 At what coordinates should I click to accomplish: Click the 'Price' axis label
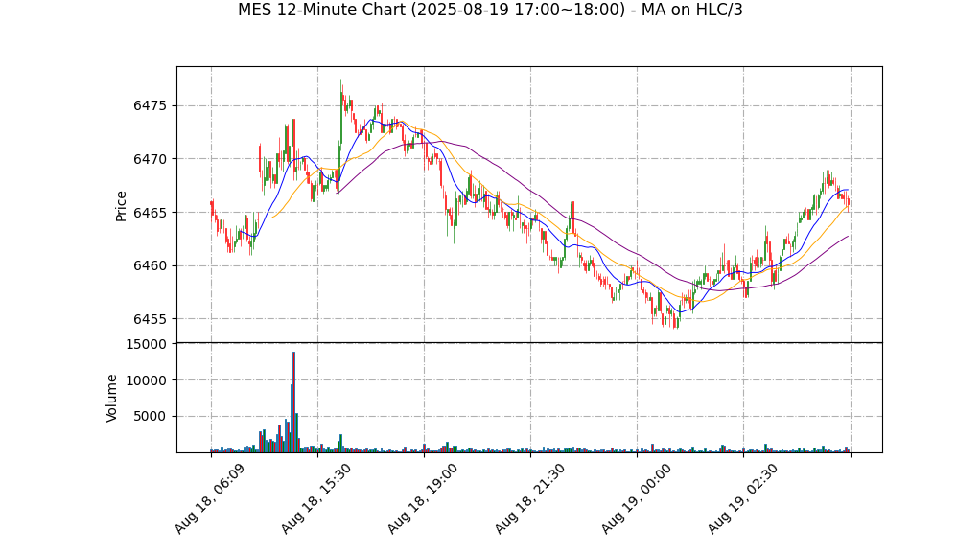(121, 206)
